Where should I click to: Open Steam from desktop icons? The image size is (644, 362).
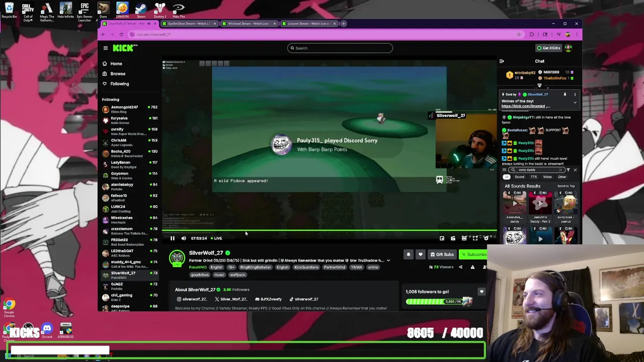[141, 10]
